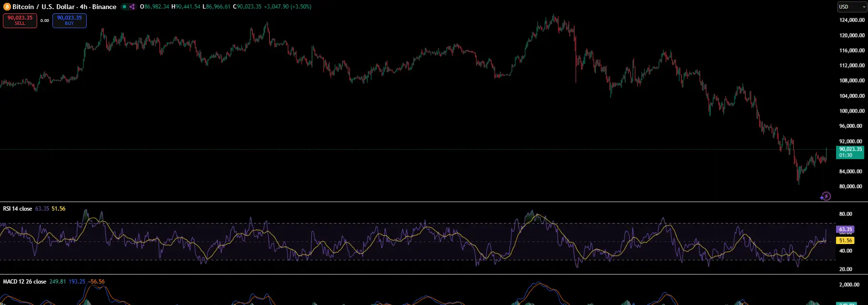
Task: Click the green 90,023.35 current price label
Action: pos(850,152)
